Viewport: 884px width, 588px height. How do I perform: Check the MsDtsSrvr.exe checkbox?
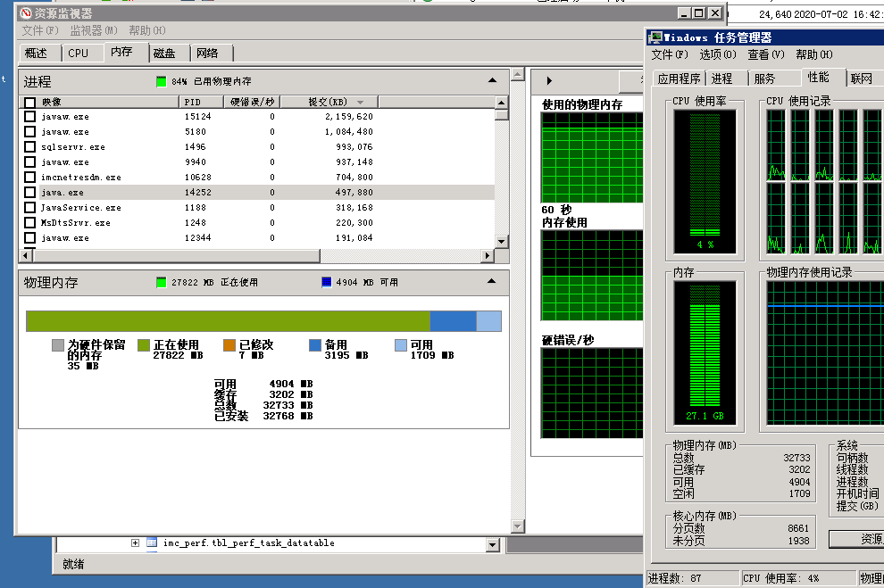click(29, 223)
